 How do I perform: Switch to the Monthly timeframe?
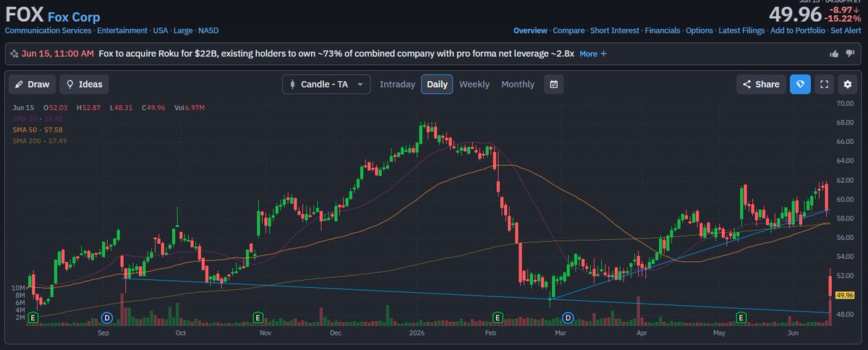click(518, 84)
